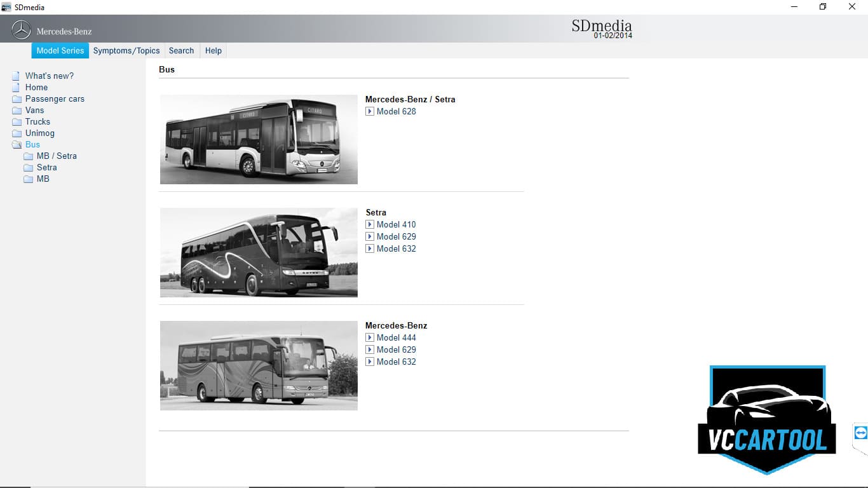Switch to the Symptoms/Topics tab
Viewport: 868px width, 488px height.
click(x=126, y=51)
